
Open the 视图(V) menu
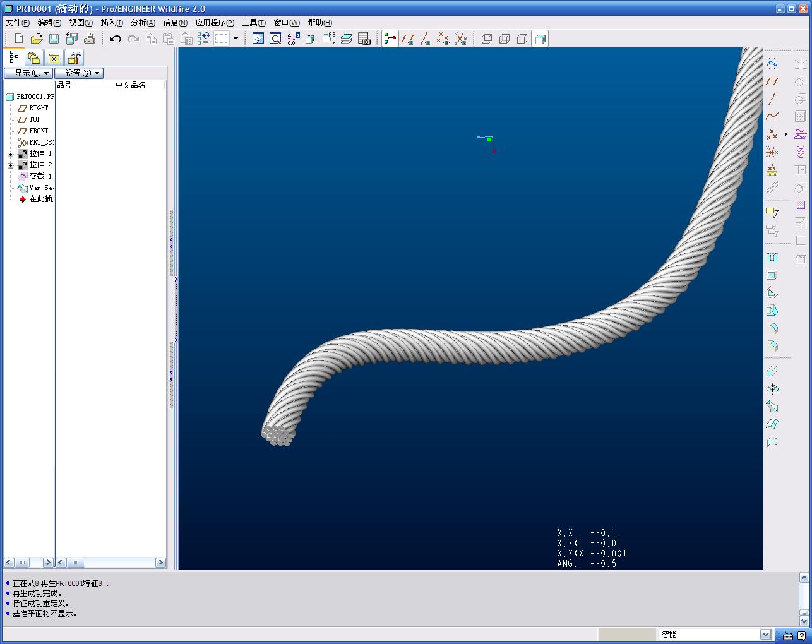click(x=81, y=22)
